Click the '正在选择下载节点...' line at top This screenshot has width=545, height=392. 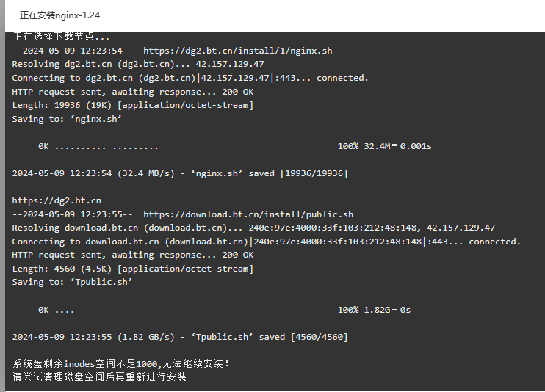pyautogui.click(x=61, y=37)
